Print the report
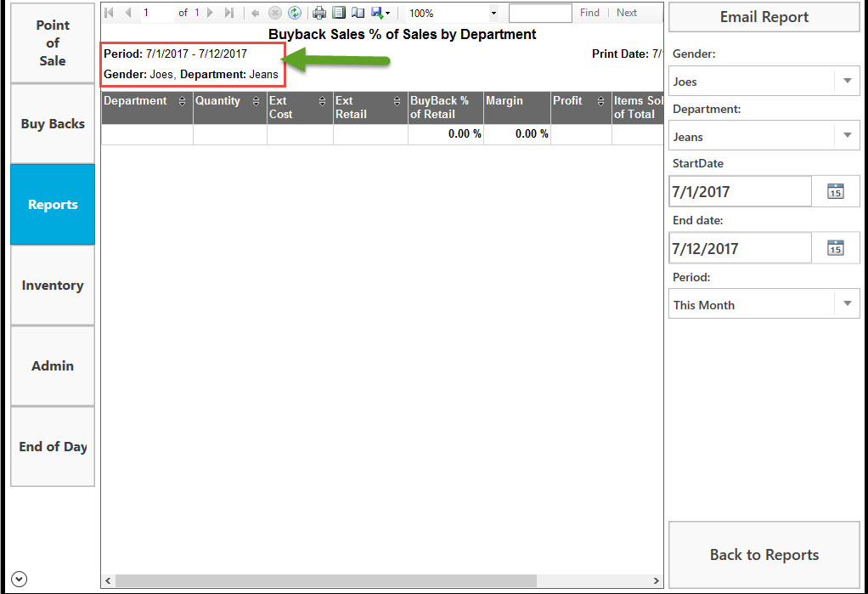 point(319,13)
